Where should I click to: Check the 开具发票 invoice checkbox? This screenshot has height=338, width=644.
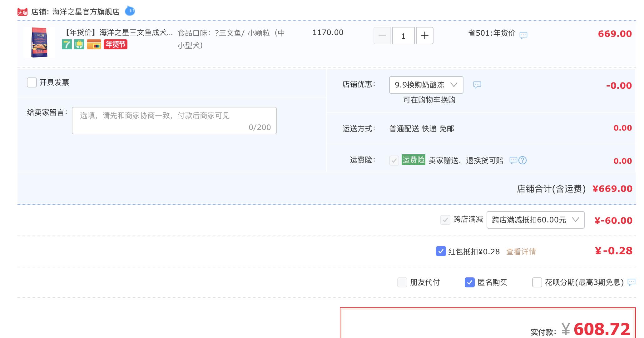[31, 82]
